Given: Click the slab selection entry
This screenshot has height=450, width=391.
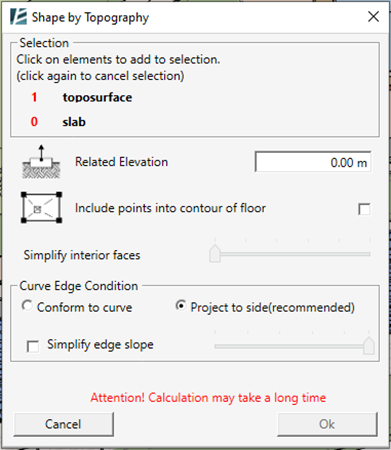Looking at the screenshot, I should (74, 122).
